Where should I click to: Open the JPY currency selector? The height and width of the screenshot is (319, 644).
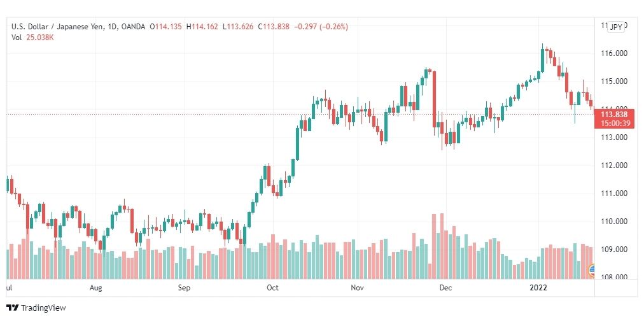click(x=615, y=27)
